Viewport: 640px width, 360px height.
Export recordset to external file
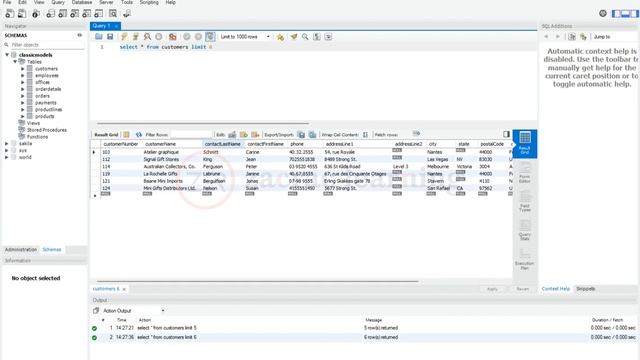pos(301,134)
